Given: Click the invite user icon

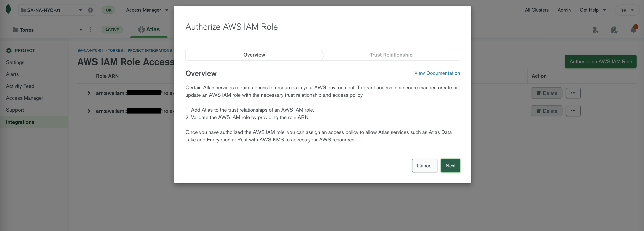Looking at the screenshot, I should pos(595,30).
